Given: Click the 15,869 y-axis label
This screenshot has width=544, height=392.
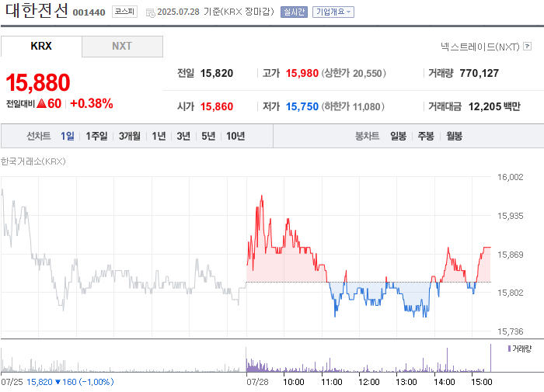Looking at the screenshot, I should click(x=510, y=255).
